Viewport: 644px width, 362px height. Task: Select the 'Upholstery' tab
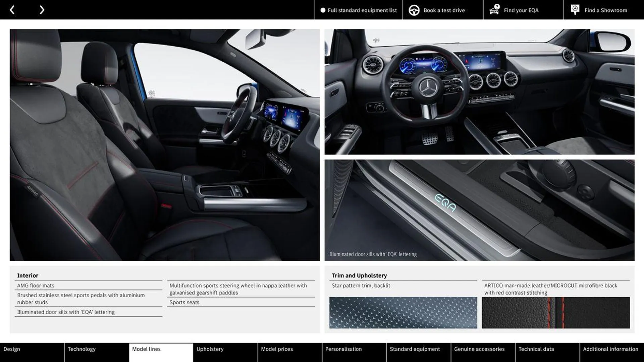coord(210,349)
